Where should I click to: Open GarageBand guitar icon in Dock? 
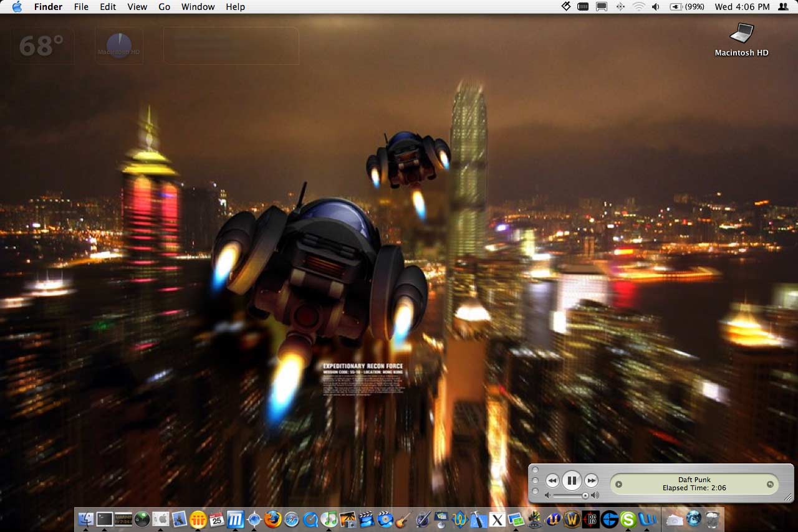pos(404,519)
